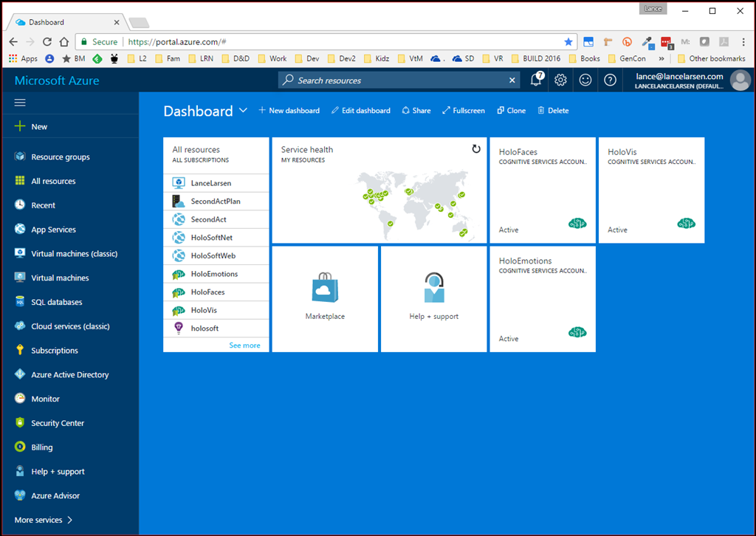Open the Marketplace tile
Screen dimensions: 756x536
coord(325,299)
